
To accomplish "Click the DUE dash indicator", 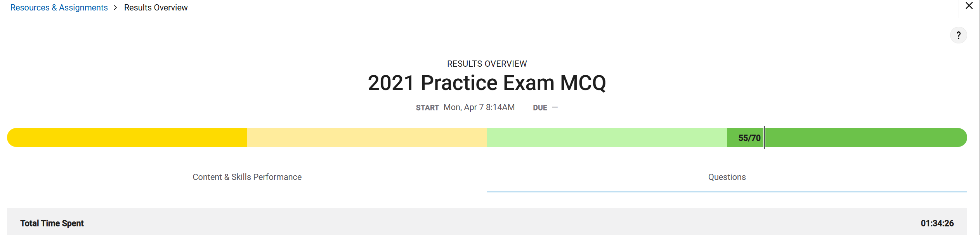I will tap(555, 107).
